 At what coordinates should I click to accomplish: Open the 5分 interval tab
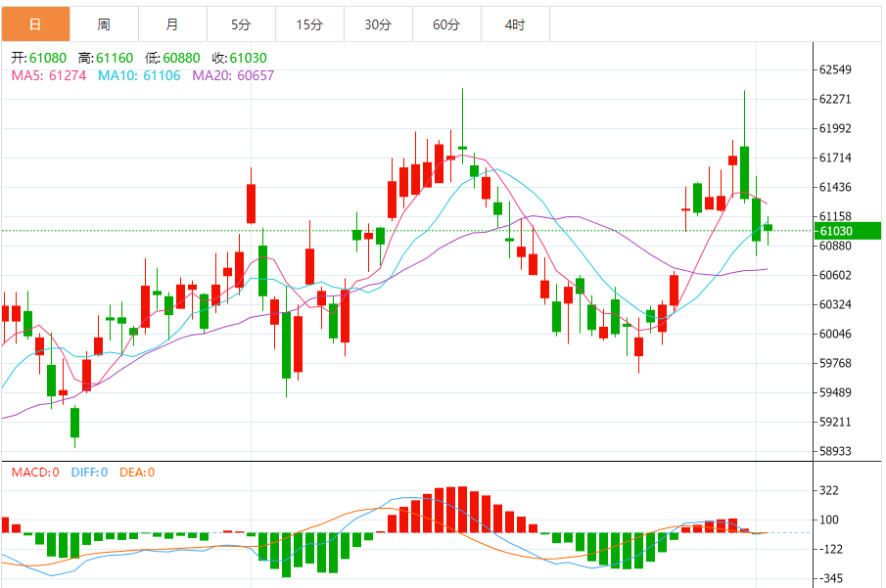click(241, 24)
